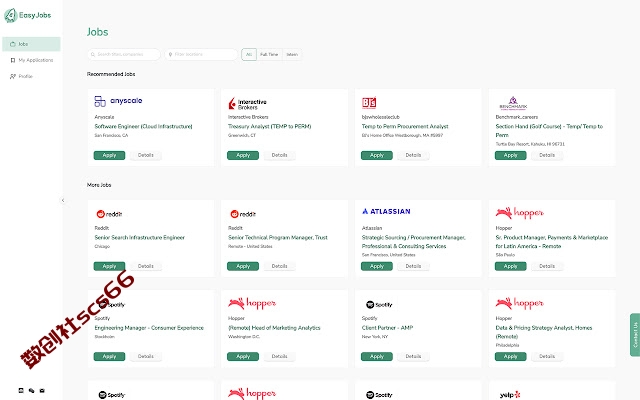
Task: View Details for Procurement Analyst job
Action: point(413,155)
